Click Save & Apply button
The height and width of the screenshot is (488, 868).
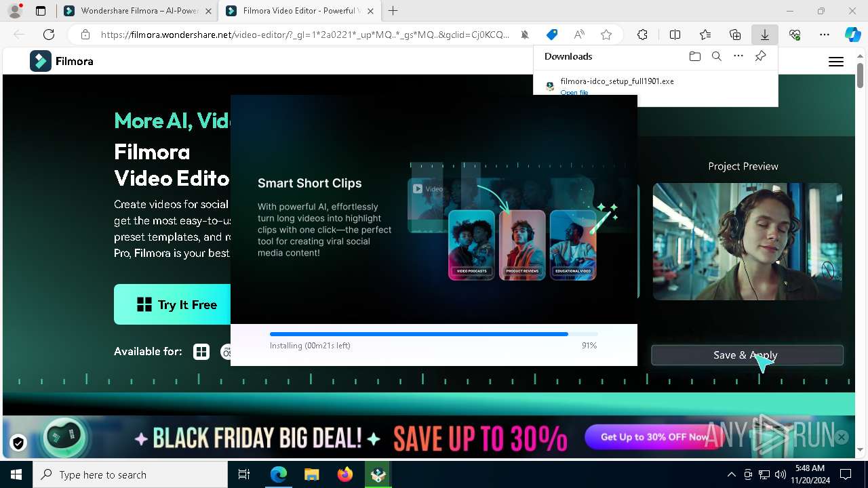point(747,355)
